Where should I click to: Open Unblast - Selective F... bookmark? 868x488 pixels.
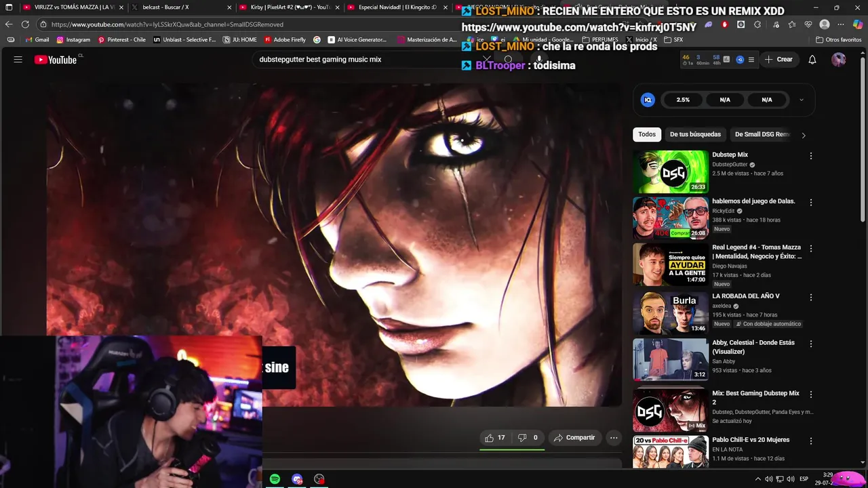[184, 40]
